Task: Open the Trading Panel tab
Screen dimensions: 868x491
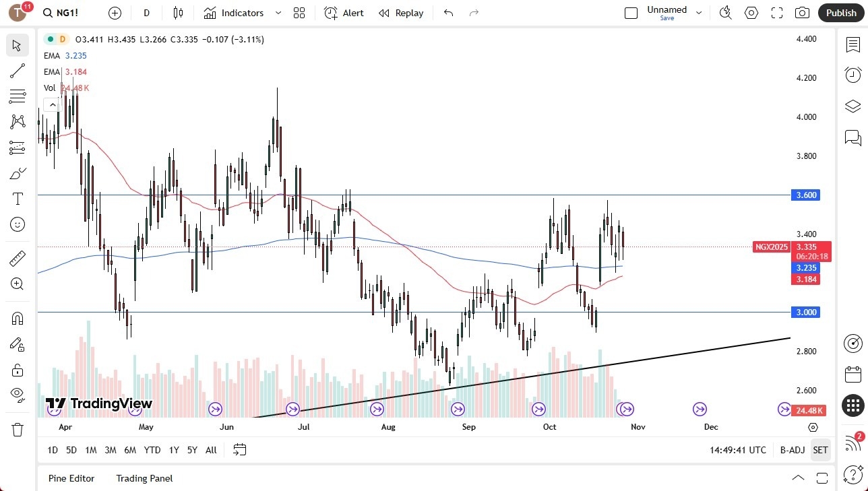Action: tap(144, 478)
